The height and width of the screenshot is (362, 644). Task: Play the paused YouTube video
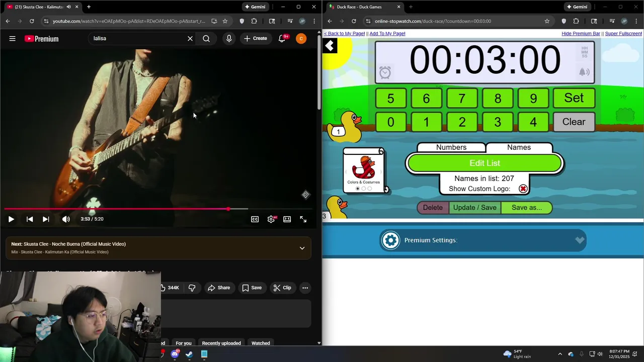click(x=11, y=219)
